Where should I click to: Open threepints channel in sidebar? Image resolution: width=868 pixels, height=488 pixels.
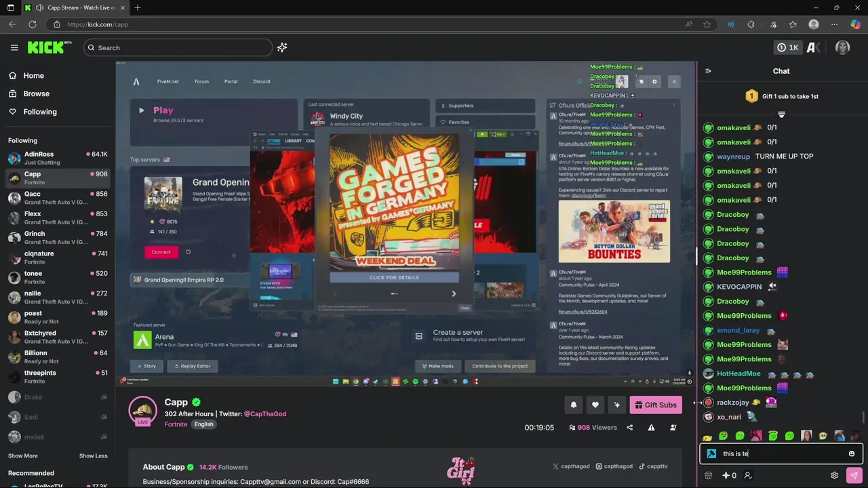58,377
